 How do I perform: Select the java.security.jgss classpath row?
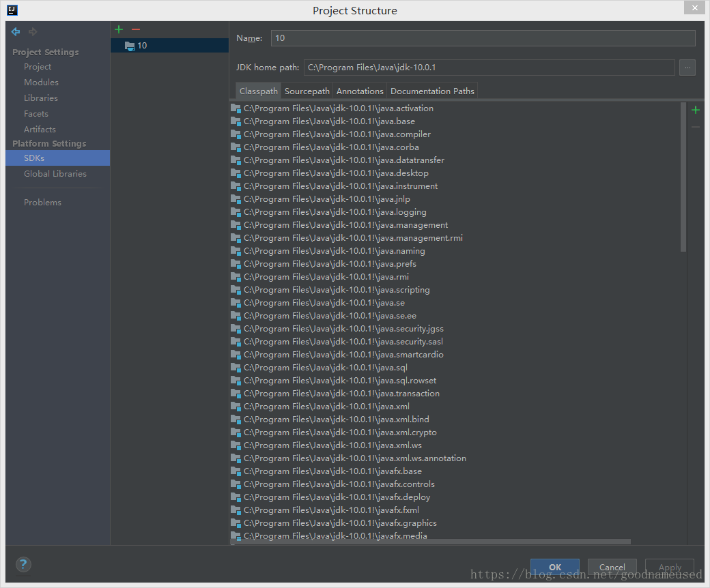tap(455, 329)
